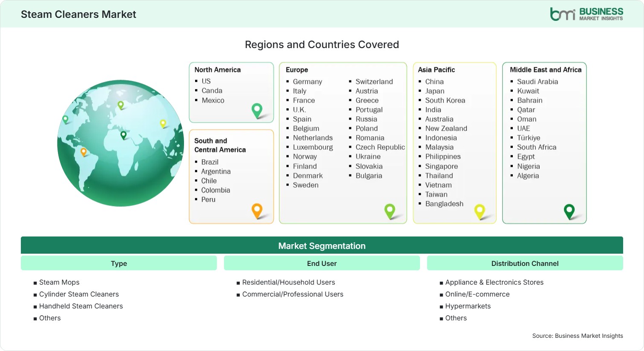The height and width of the screenshot is (351, 644).
Task: Click Handheld Steam Cleaners under Type
Action: [81, 306]
